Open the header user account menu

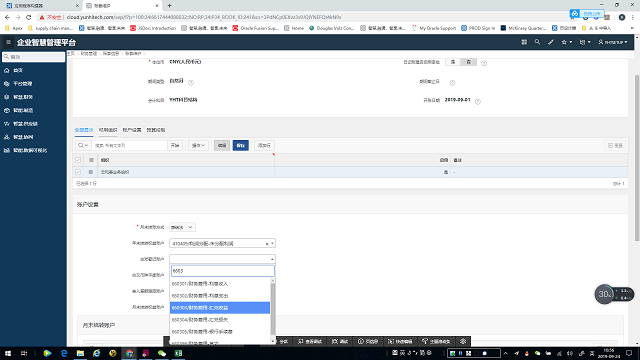point(613,42)
